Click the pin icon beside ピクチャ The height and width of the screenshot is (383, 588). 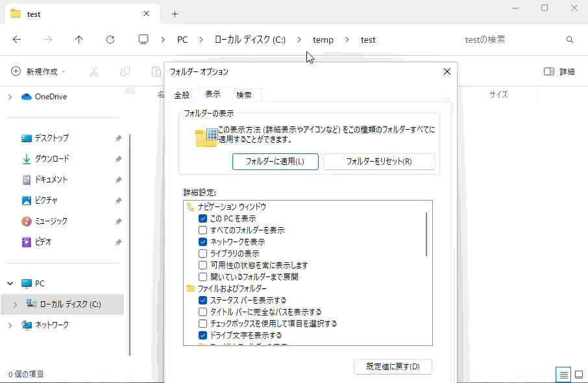pos(119,201)
